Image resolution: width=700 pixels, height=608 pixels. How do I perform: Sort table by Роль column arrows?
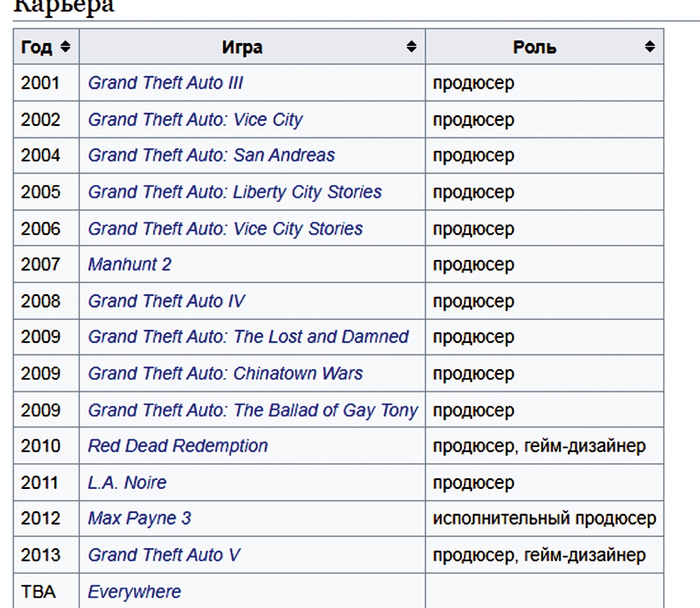tap(650, 46)
